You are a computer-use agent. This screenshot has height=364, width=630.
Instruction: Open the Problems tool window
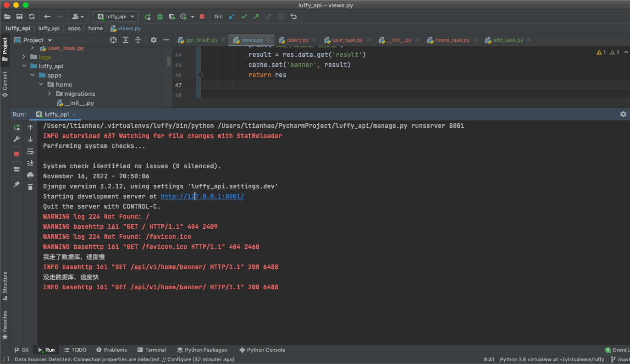[111, 350]
